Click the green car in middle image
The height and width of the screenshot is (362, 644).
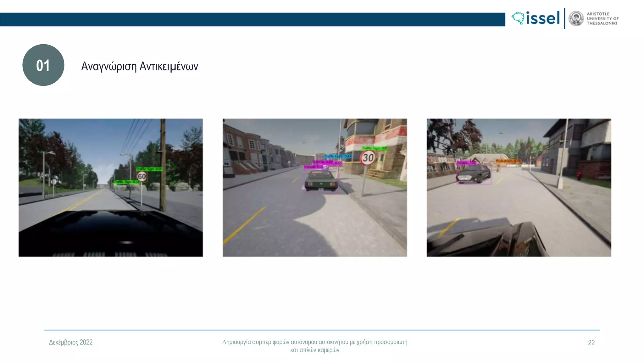(x=321, y=181)
